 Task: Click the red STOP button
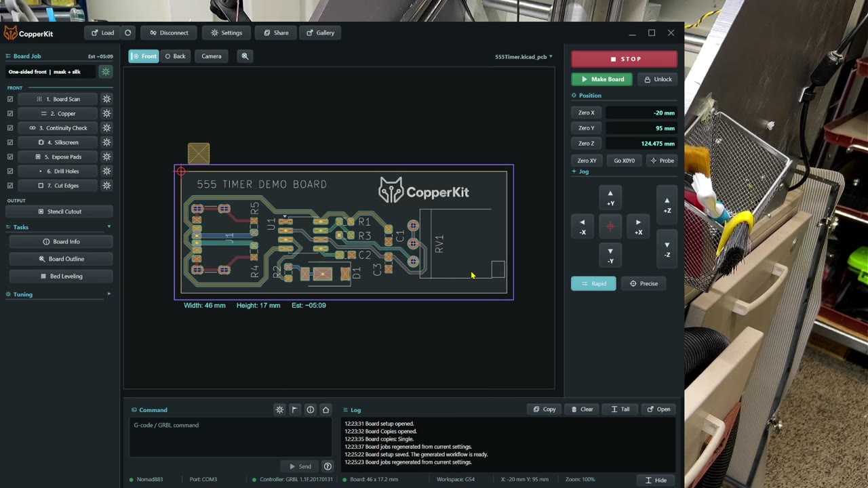[x=624, y=59]
